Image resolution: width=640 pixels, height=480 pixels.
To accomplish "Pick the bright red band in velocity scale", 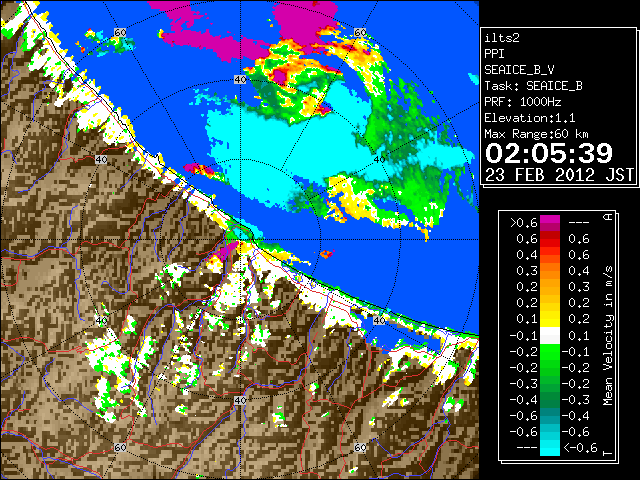I will (550, 243).
